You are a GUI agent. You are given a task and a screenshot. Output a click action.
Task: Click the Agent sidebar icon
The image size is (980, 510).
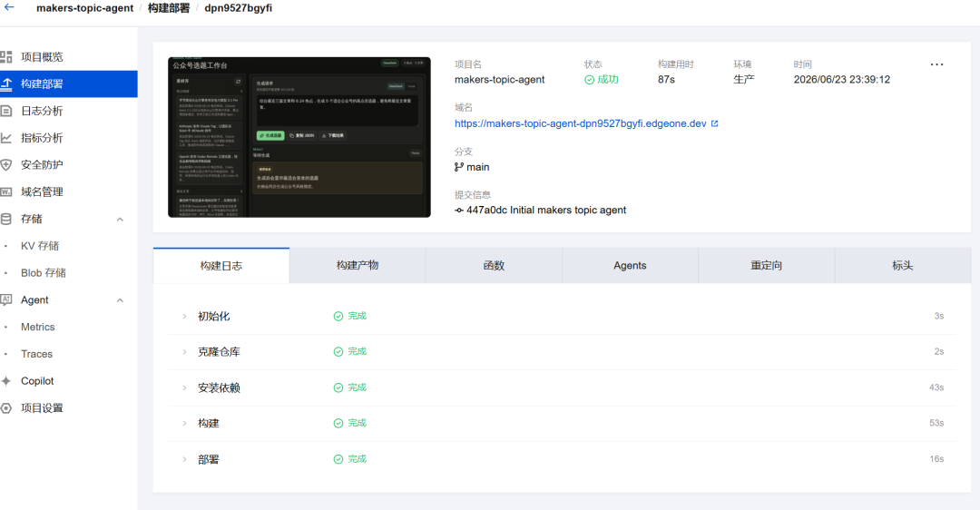(6, 299)
